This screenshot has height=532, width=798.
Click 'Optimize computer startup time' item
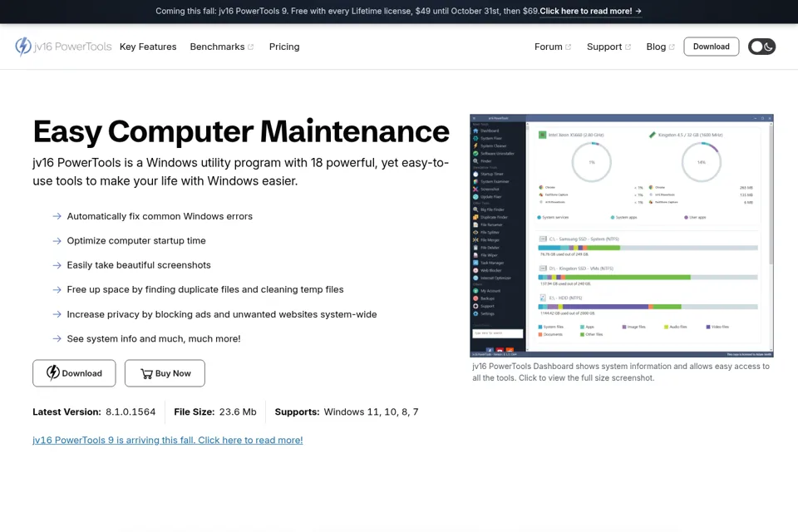click(x=136, y=241)
